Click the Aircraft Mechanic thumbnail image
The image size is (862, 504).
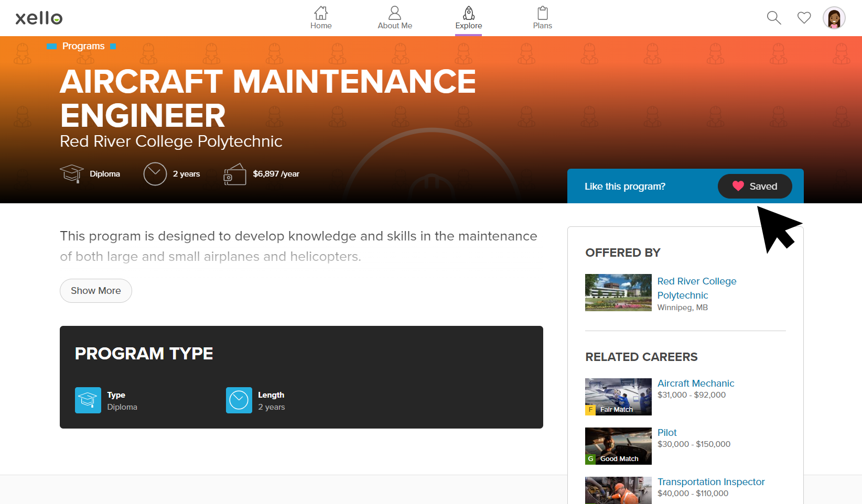tap(618, 397)
